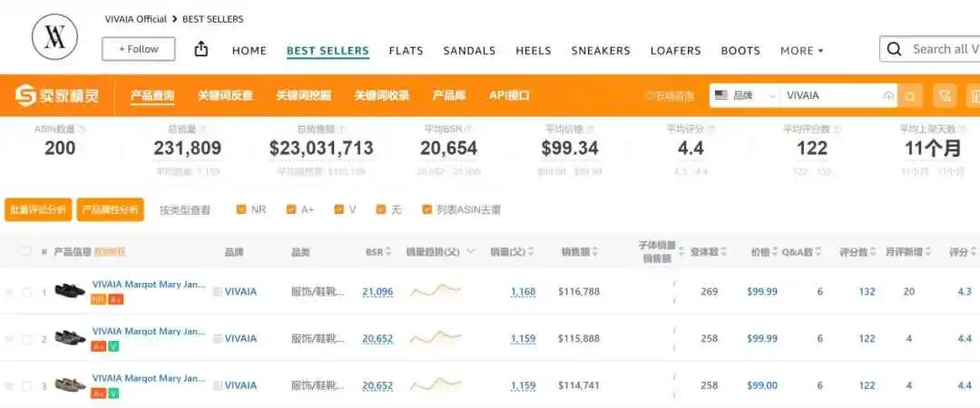Image resolution: width=980 pixels, height=408 pixels.
Task: Click the green V badge in row 3
Action: 113,393
